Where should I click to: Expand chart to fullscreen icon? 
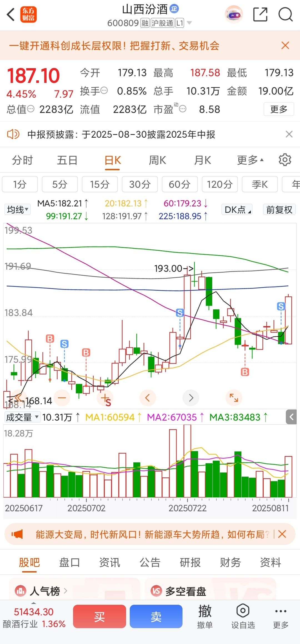click(x=234, y=398)
